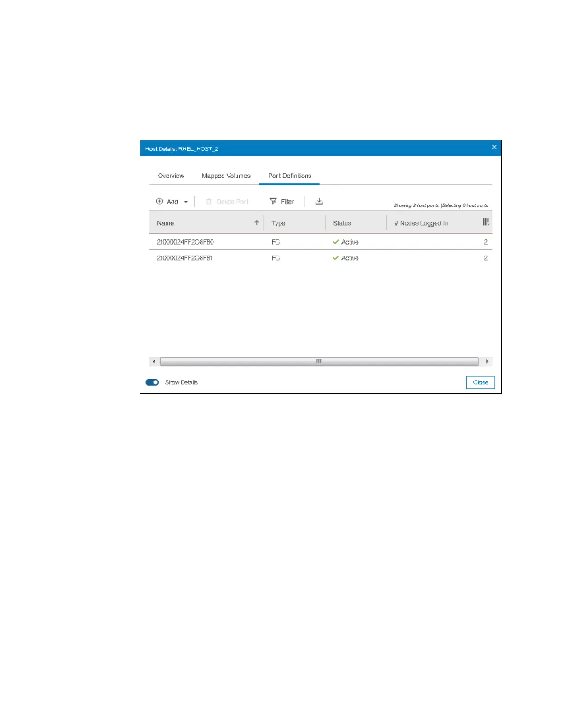Click the horizontal scrollbar left arrow

154,362
